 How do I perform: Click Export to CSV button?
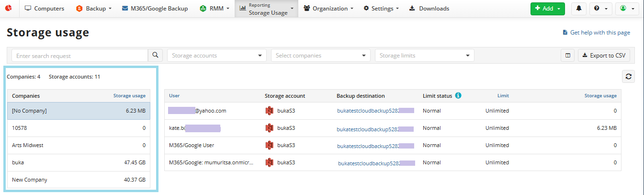[603, 56]
